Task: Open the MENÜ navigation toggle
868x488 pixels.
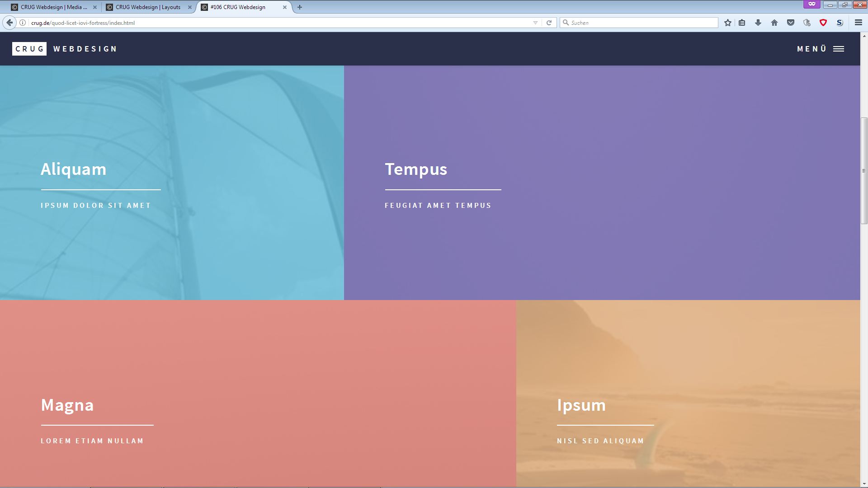Action: tap(821, 49)
